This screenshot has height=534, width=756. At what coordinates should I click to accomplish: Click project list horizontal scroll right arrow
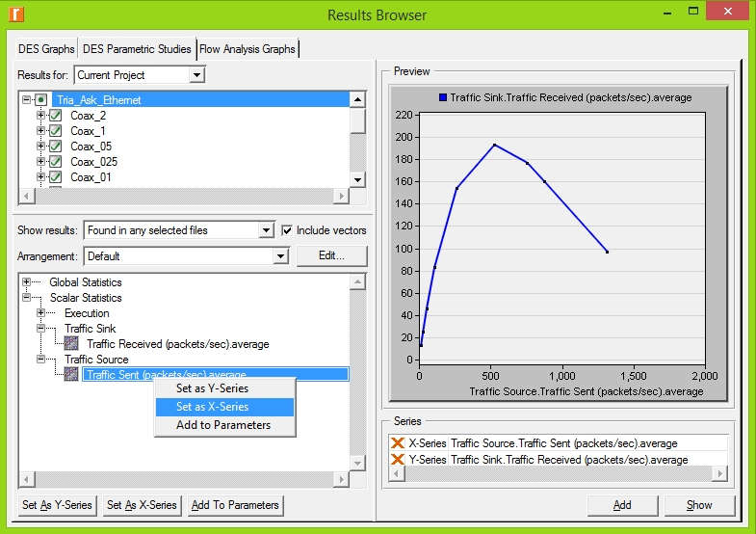tap(341, 196)
